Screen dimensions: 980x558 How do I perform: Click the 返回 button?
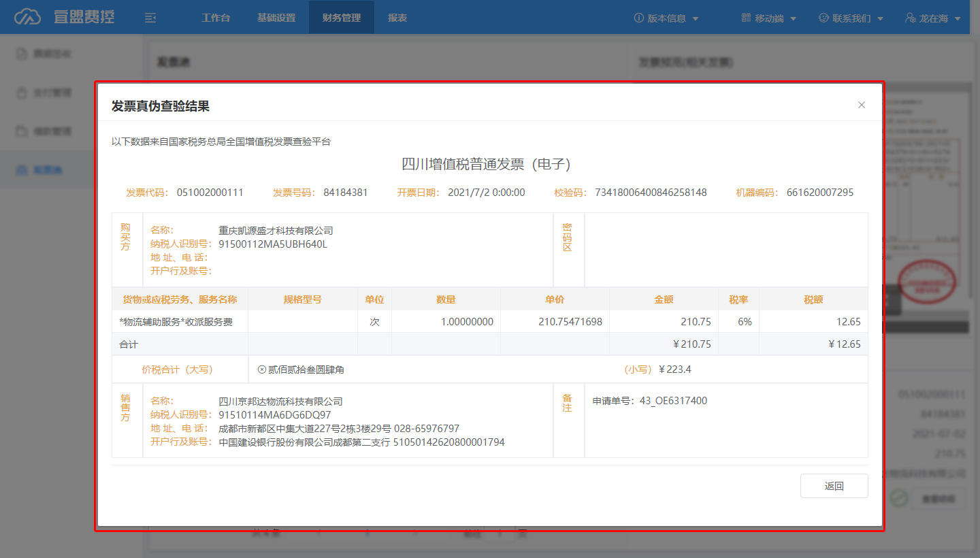(x=834, y=486)
